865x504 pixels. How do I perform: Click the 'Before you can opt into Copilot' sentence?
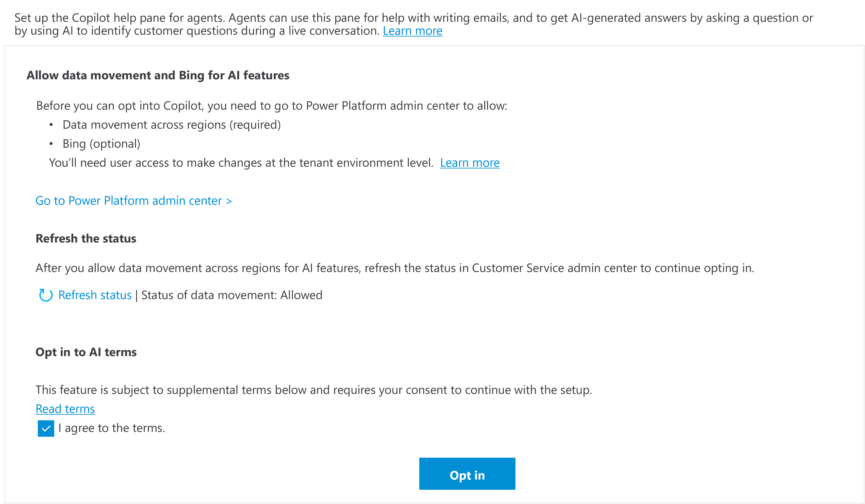[x=271, y=106]
